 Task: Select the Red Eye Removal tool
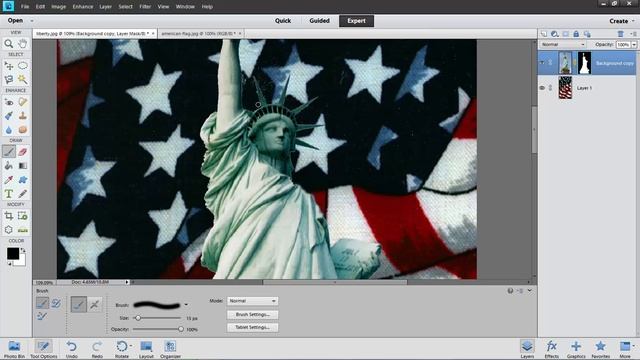click(9, 102)
